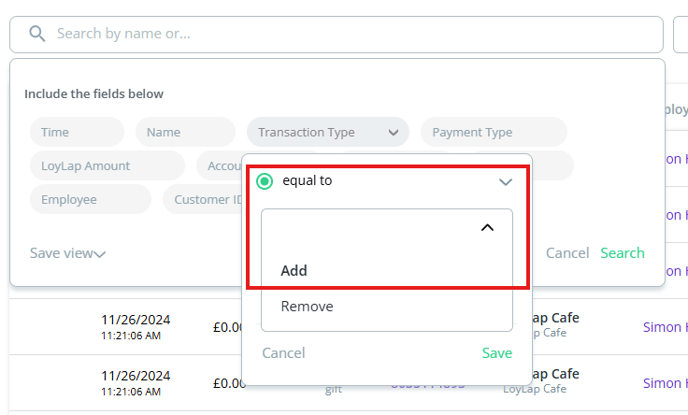This screenshot has width=688, height=415.
Task: Cancel the field filter panel
Action: click(566, 253)
